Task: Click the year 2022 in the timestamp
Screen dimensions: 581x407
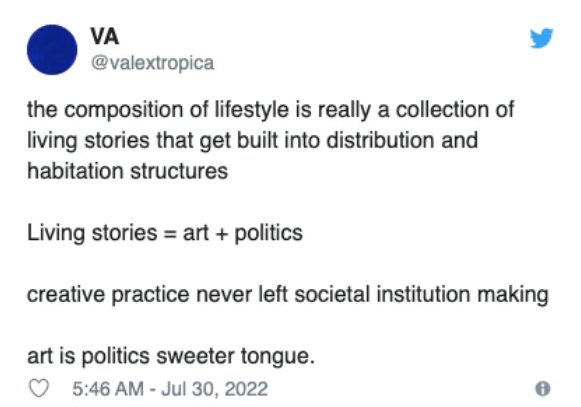Action: point(246,389)
